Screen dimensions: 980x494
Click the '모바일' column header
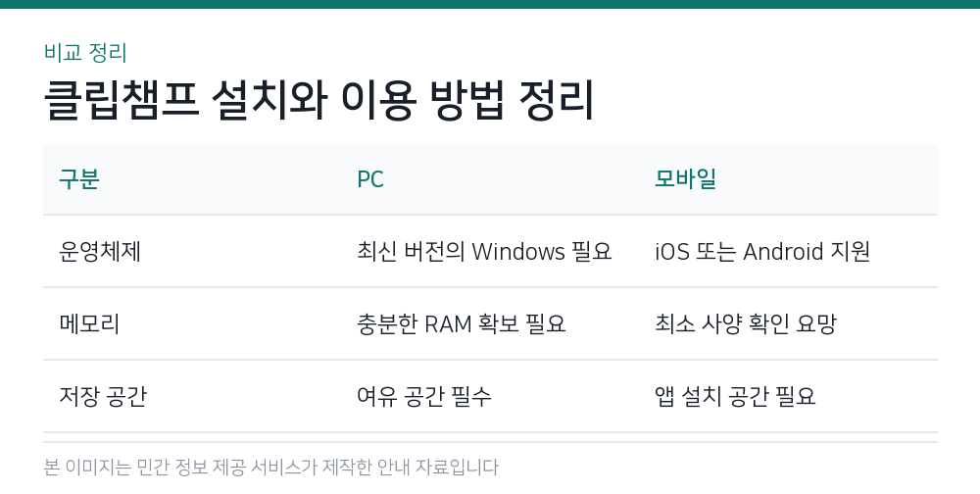pos(685,178)
